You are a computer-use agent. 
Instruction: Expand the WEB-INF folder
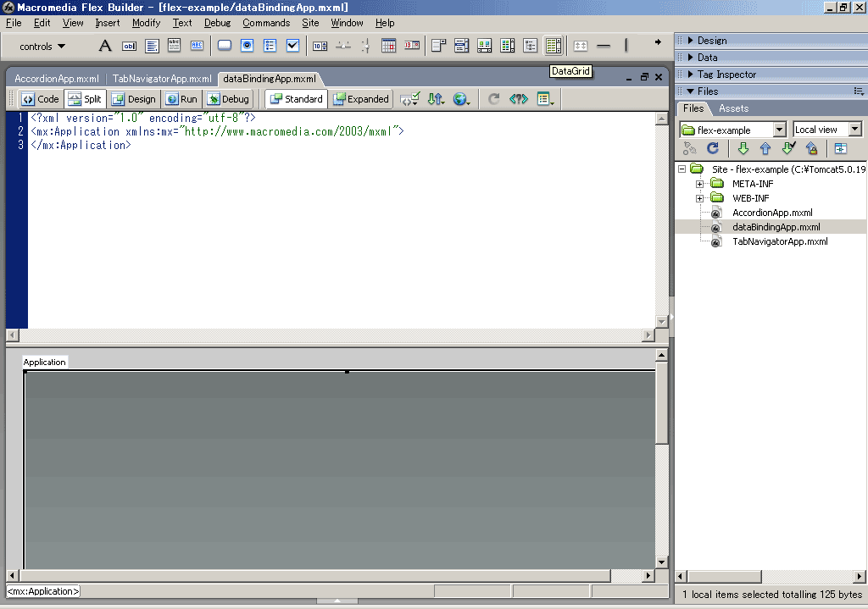pos(699,198)
